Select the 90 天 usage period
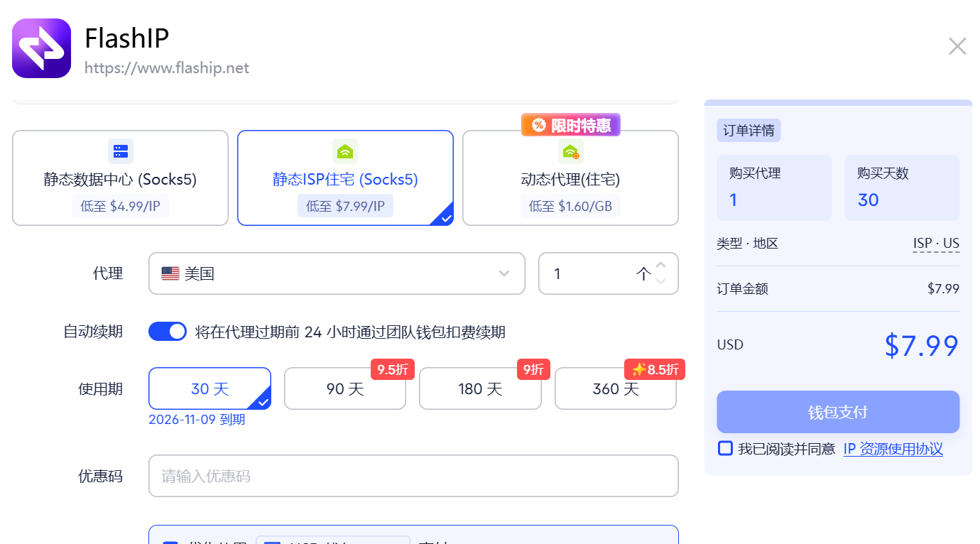 coord(345,388)
